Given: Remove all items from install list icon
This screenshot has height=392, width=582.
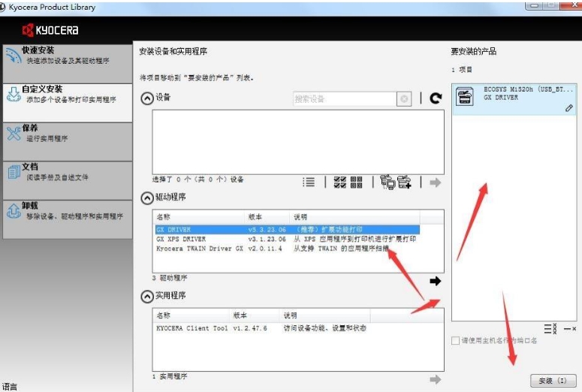Looking at the screenshot, I should pos(550,329).
